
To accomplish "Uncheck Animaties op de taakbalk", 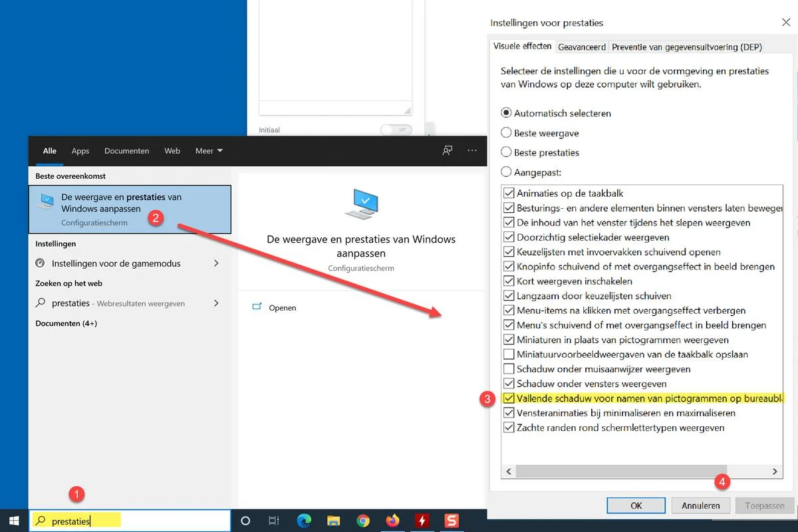I will coord(509,194).
